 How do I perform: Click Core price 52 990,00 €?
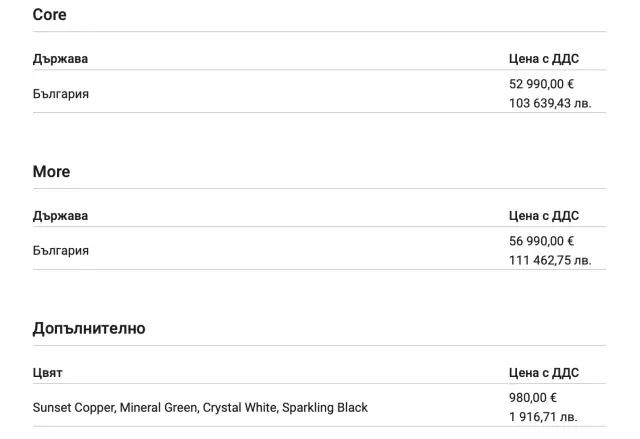pos(541,85)
